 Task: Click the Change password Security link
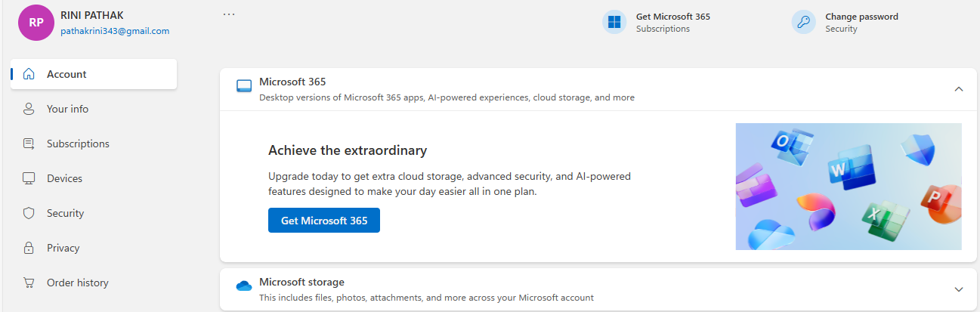861,22
